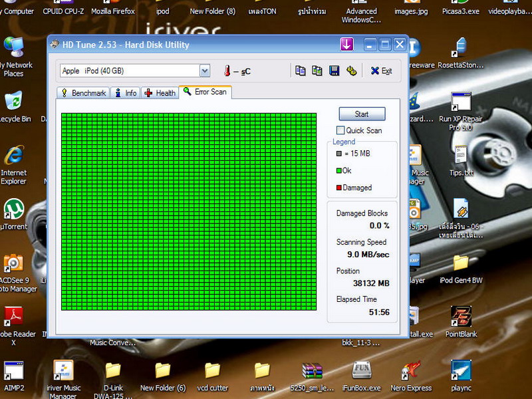Click the copy text to clipboard icon
532x399 pixels.
[x=301, y=70]
